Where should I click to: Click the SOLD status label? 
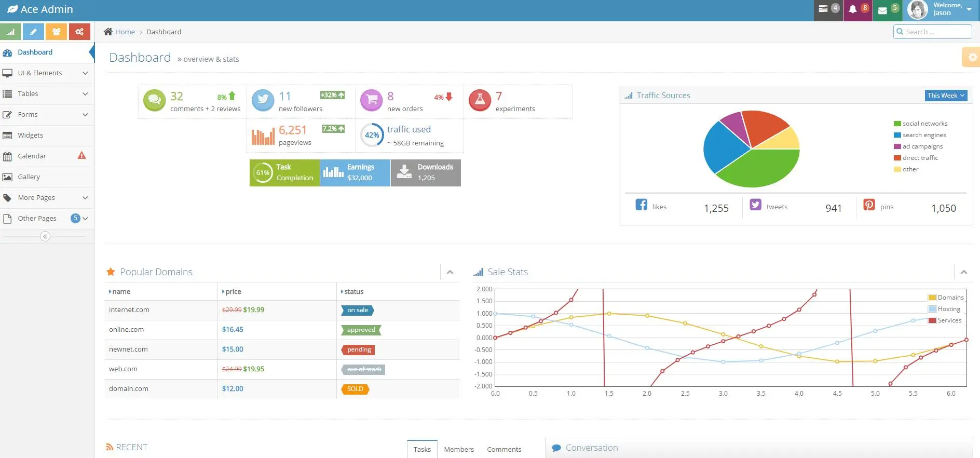point(355,389)
